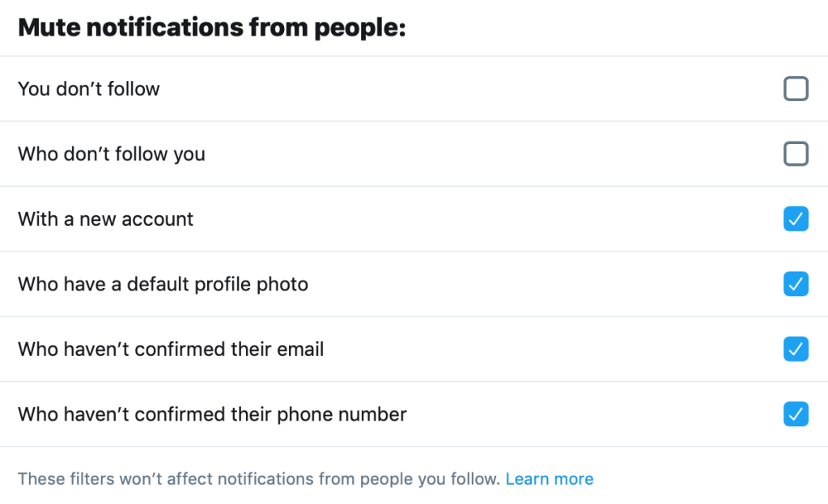Select the "Who don't follow you" label
This screenshot has height=504, width=828.
coord(112,154)
